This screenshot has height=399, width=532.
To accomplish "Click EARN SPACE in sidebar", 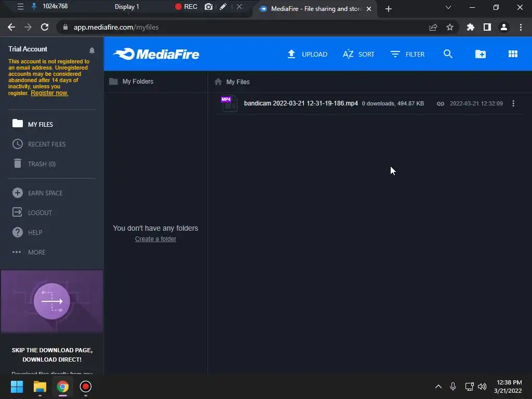I will 37,193.
